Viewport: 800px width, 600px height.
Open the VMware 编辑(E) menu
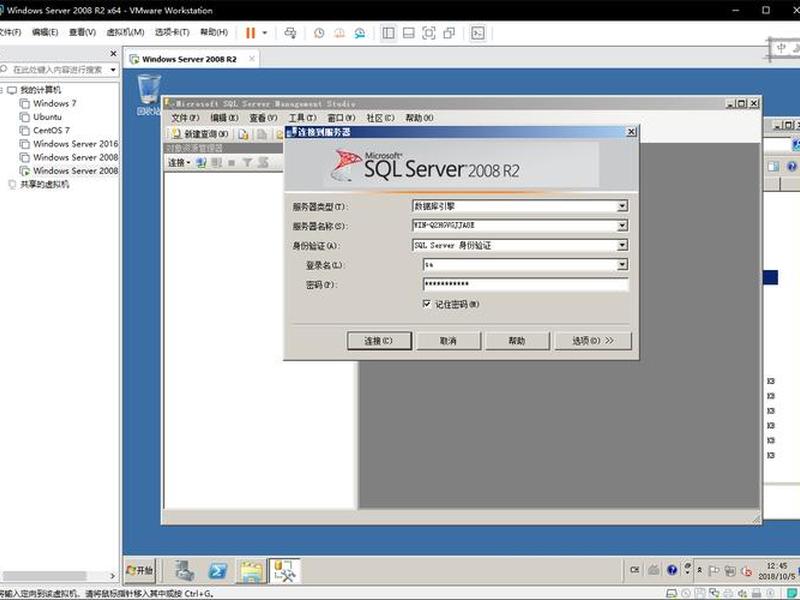point(45,32)
